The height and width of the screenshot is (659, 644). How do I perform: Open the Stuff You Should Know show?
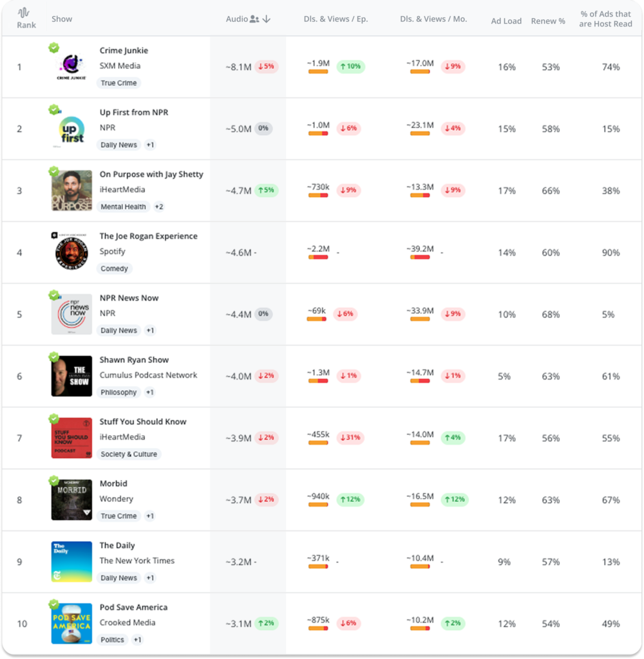pyautogui.click(x=142, y=422)
